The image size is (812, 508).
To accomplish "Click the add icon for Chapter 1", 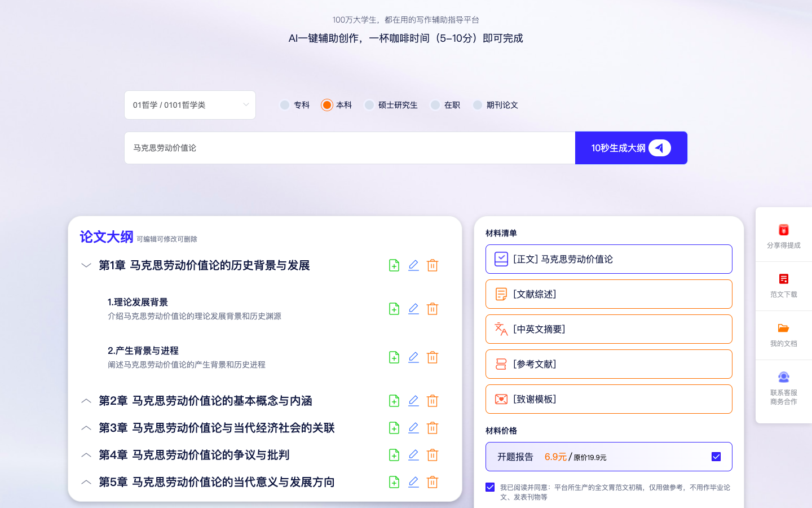I will [394, 265].
